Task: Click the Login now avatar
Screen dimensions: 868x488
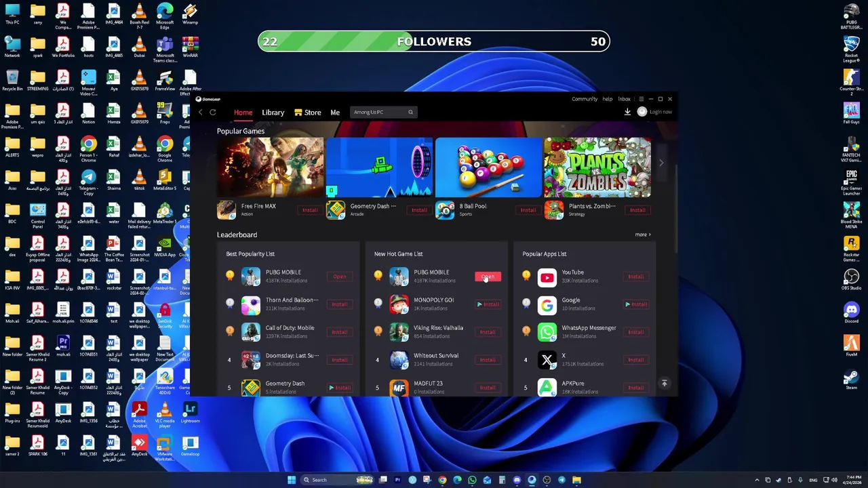Action: point(642,112)
